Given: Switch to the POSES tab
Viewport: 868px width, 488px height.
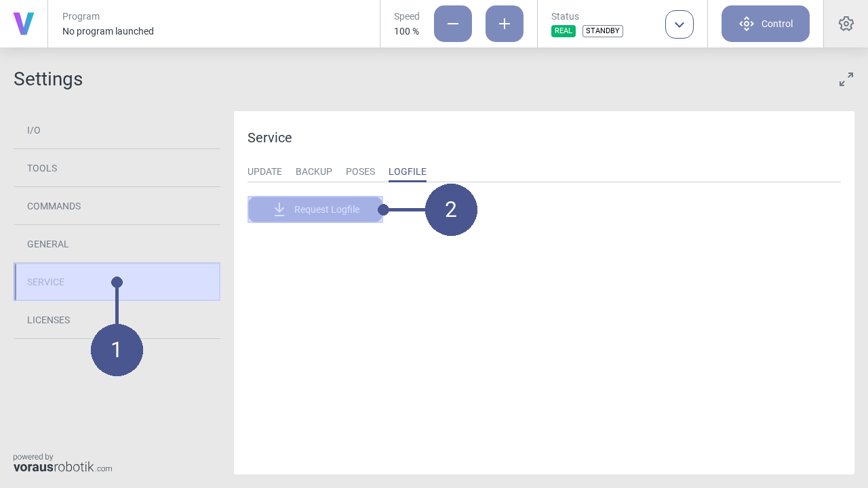Looking at the screenshot, I should coord(360,171).
